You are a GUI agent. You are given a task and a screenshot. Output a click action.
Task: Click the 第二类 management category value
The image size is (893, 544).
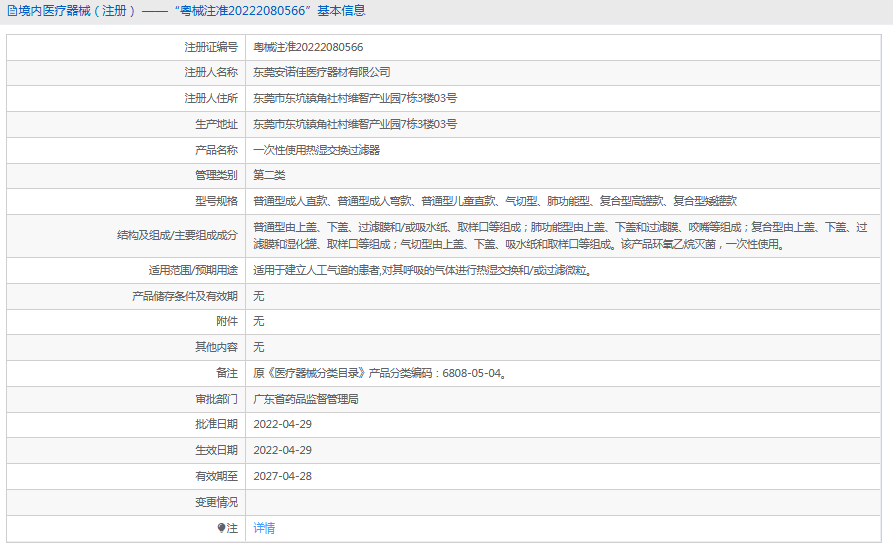tap(269, 175)
